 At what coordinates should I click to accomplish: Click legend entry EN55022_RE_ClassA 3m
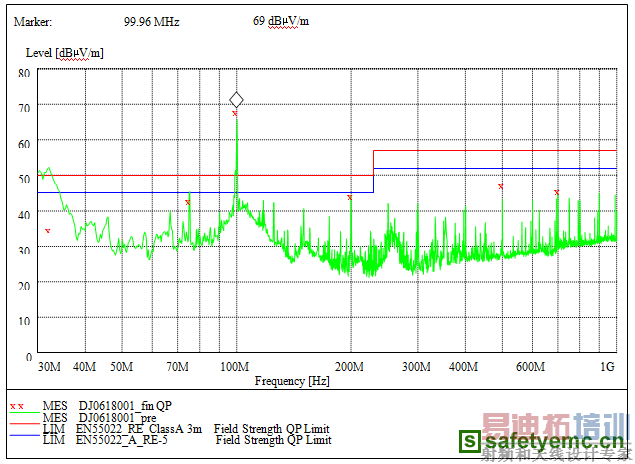(x=139, y=429)
